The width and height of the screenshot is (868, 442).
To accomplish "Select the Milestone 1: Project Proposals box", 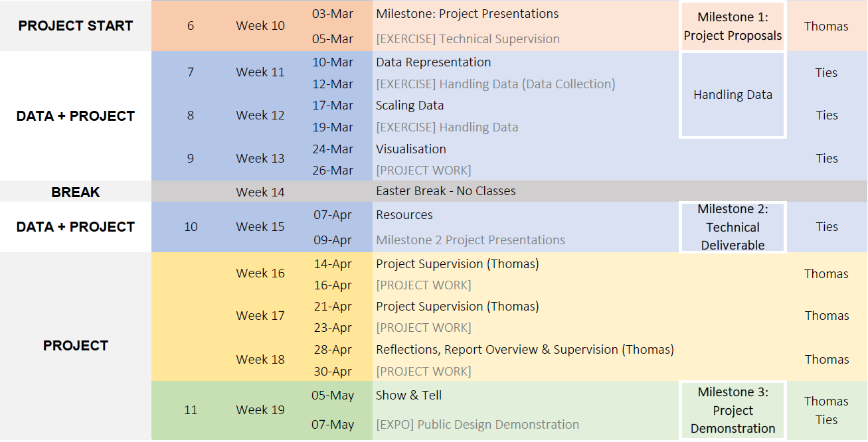I will [x=733, y=27].
